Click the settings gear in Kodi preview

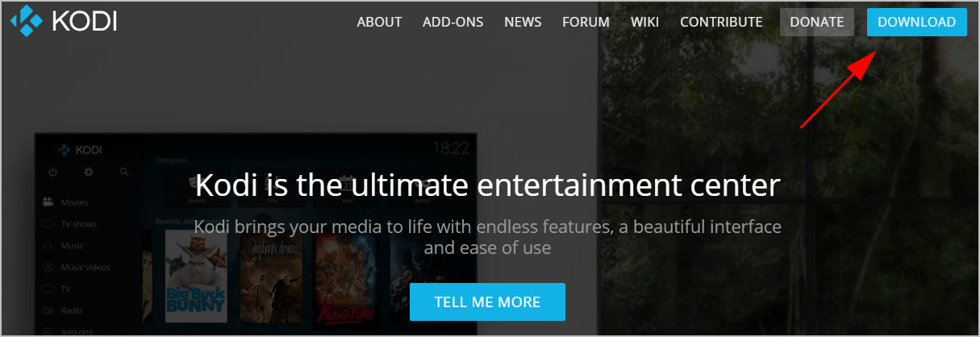pyautogui.click(x=89, y=172)
